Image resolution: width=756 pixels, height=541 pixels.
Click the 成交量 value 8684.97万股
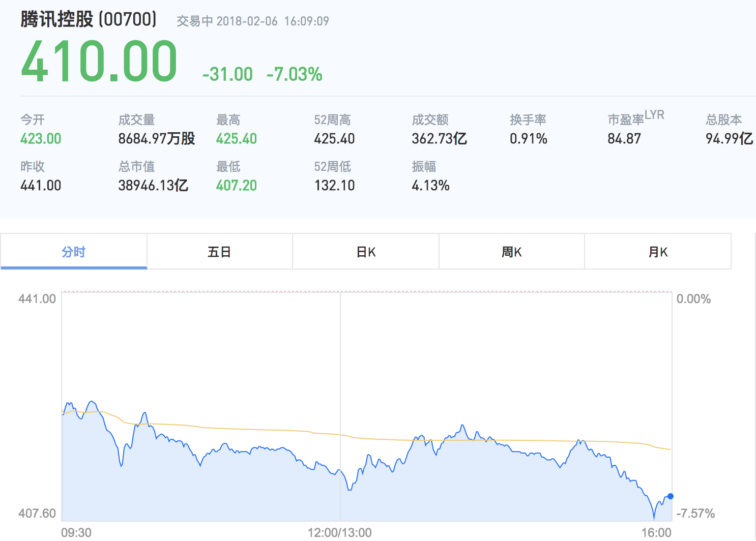(x=157, y=139)
